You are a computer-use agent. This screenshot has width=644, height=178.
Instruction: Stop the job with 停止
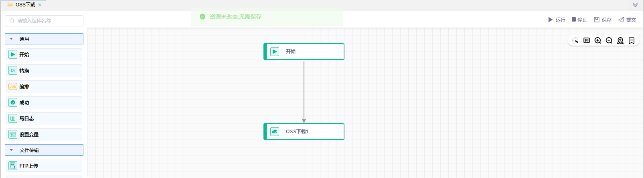tap(579, 20)
